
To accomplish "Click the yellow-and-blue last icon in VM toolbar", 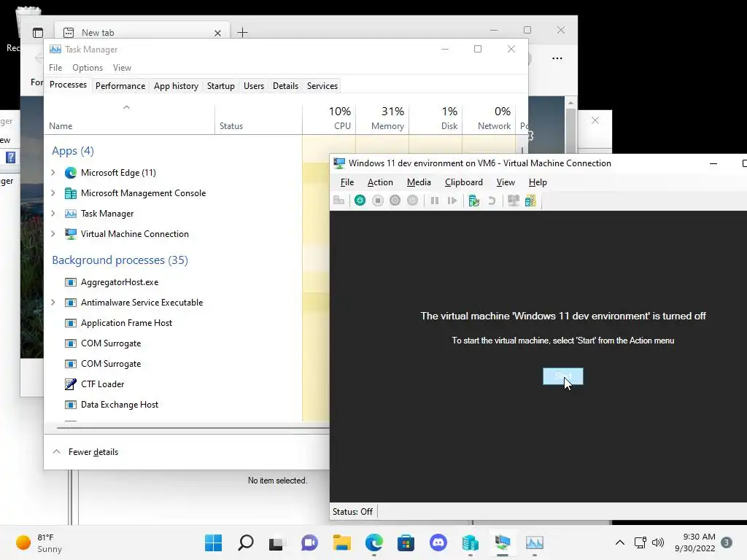I will pyautogui.click(x=530, y=201).
